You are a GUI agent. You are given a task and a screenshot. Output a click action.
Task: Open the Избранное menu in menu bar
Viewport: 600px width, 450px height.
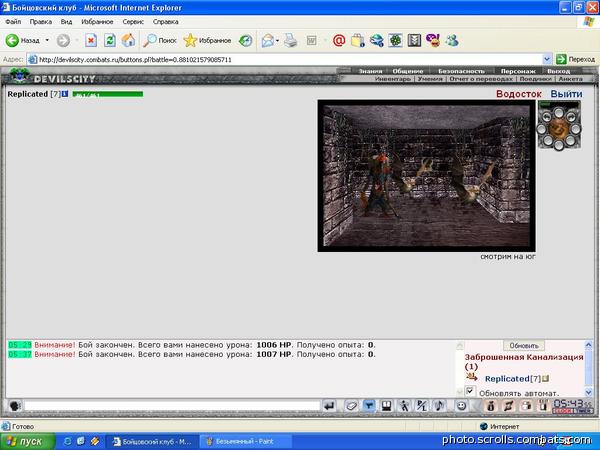pos(97,22)
